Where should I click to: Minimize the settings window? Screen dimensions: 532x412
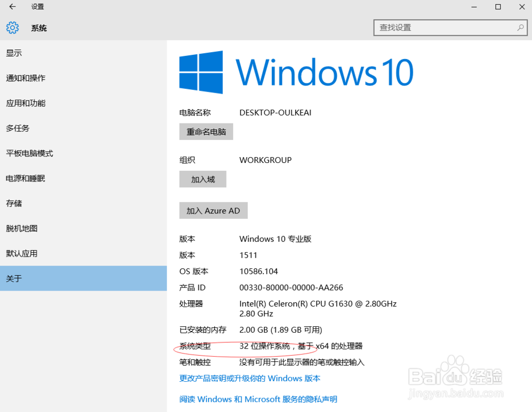[x=475, y=7]
